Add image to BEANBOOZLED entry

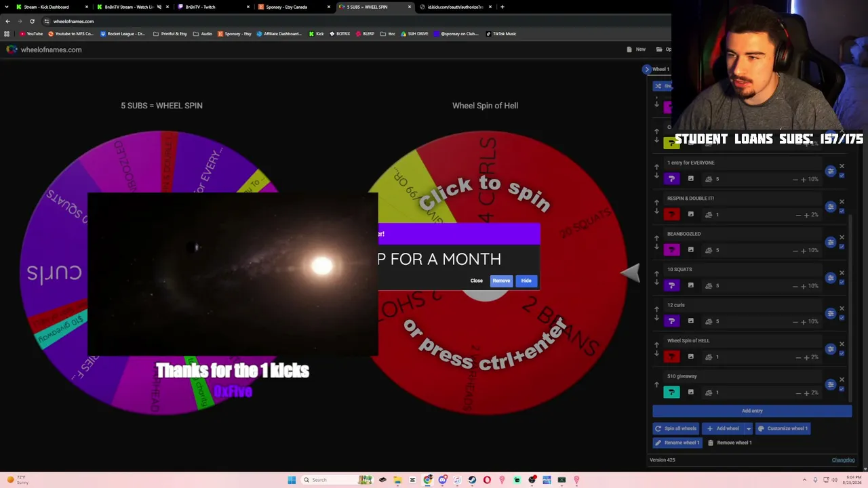click(x=691, y=250)
